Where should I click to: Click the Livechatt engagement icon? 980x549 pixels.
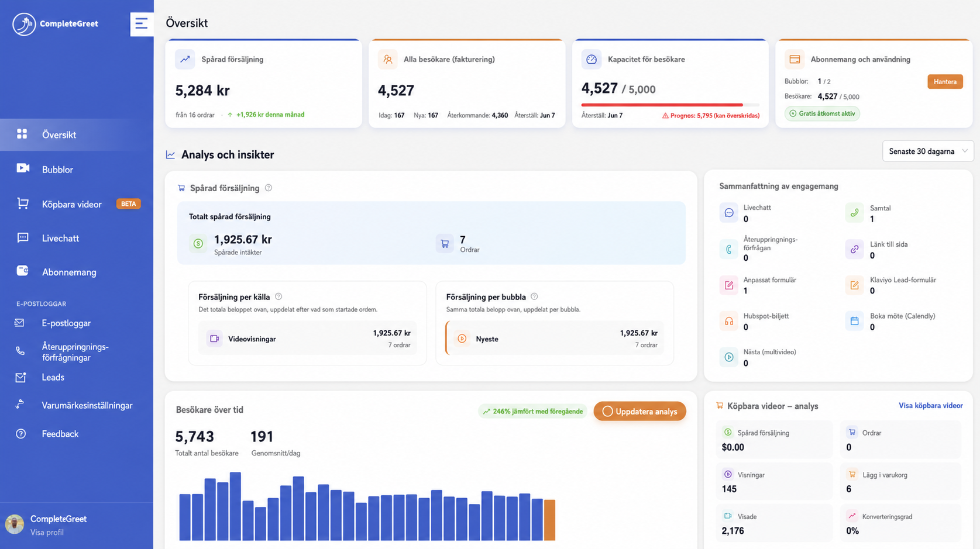[x=728, y=213]
